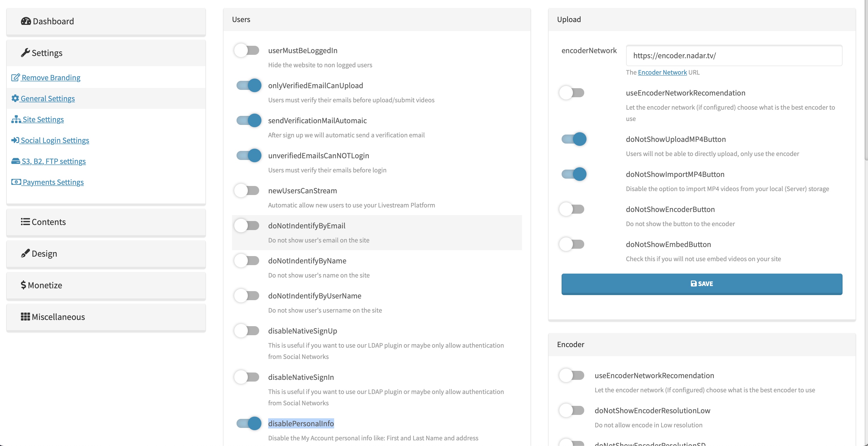Toggle disableNativeSignUp switch
868x446 pixels.
[247, 331]
